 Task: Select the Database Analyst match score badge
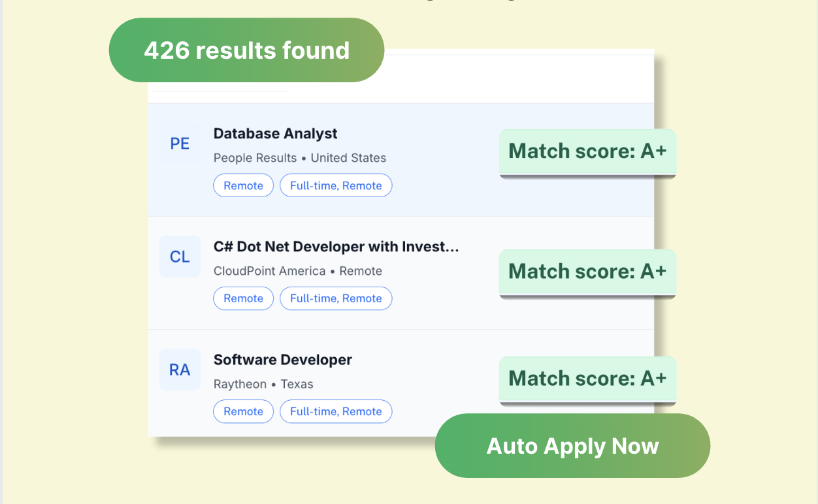pos(587,151)
